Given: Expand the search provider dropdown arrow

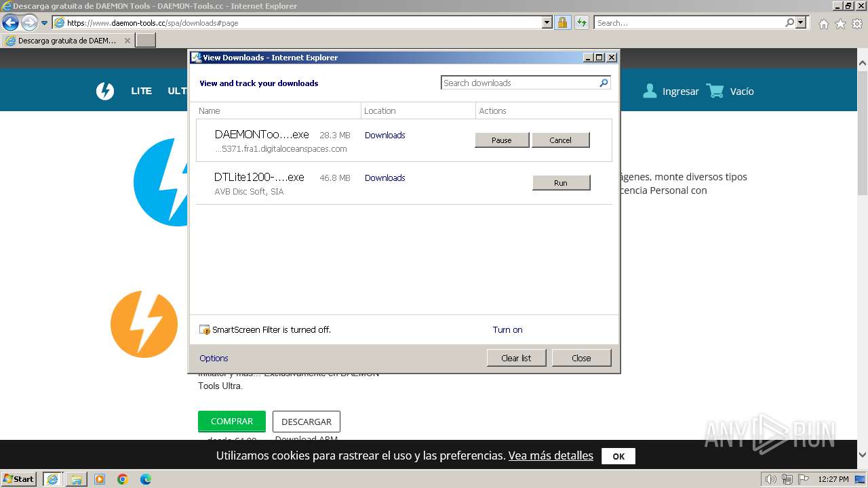Looking at the screenshot, I should coord(802,22).
